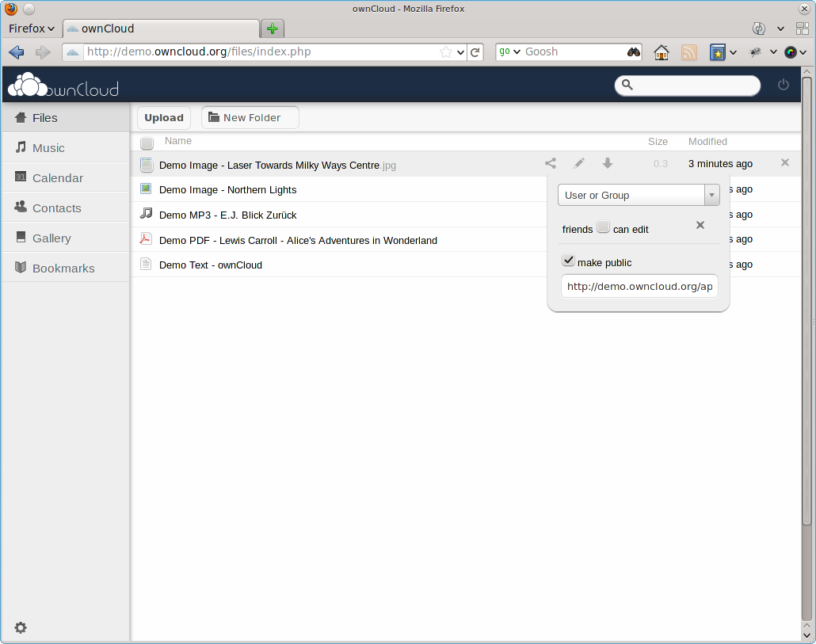
Task: Click the public link URL field
Action: point(639,286)
